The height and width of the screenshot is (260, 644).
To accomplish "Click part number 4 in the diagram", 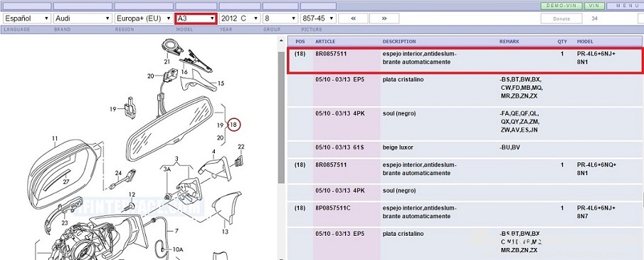I will coord(213,152).
